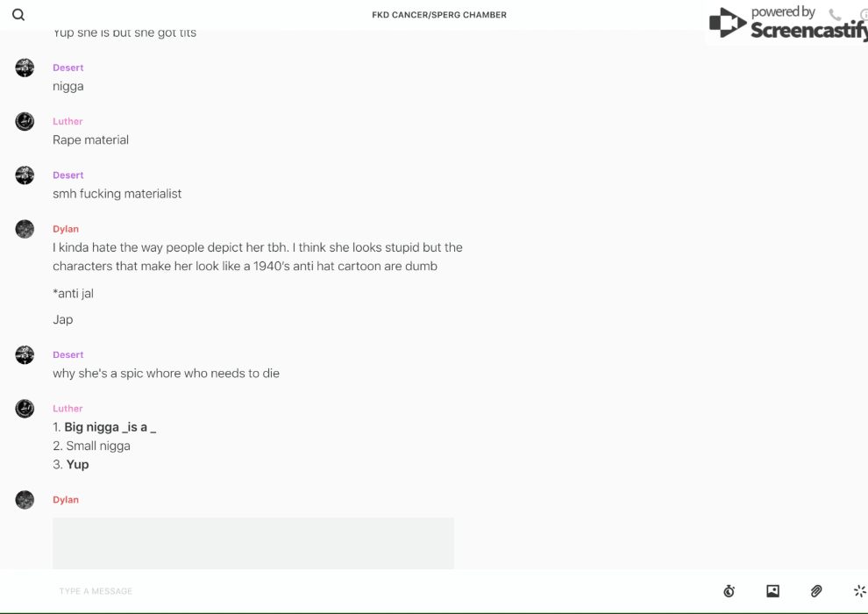Click the conversation title in the header bar
This screenshot has width=868, height=614.
[439, 15]
